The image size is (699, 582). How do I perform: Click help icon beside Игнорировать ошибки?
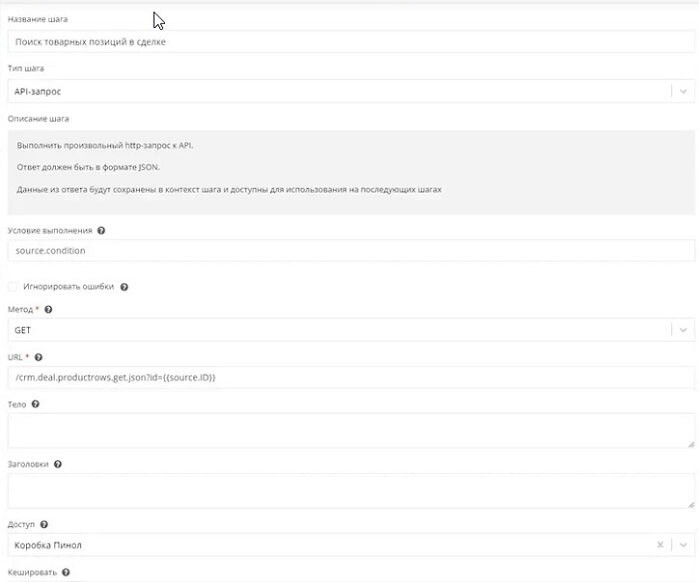point(124,286)
